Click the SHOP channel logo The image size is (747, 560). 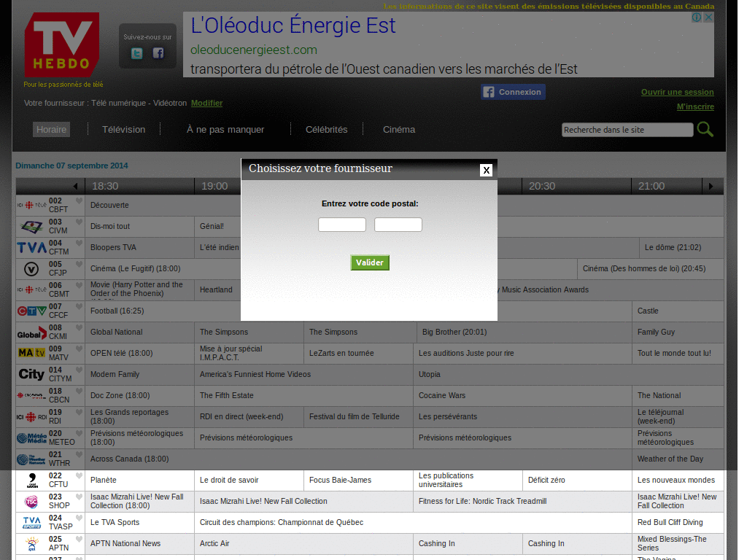(31, 502)
